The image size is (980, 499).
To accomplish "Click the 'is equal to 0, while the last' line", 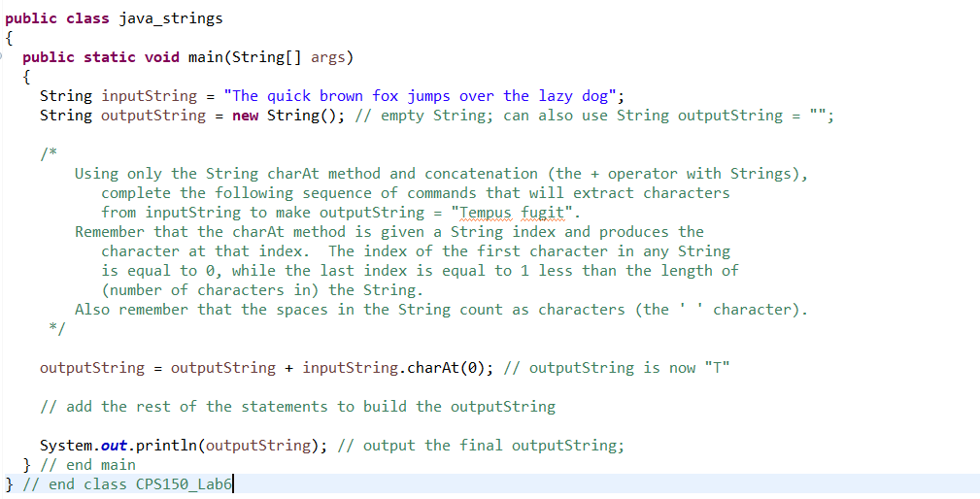I will pos(420,271).
